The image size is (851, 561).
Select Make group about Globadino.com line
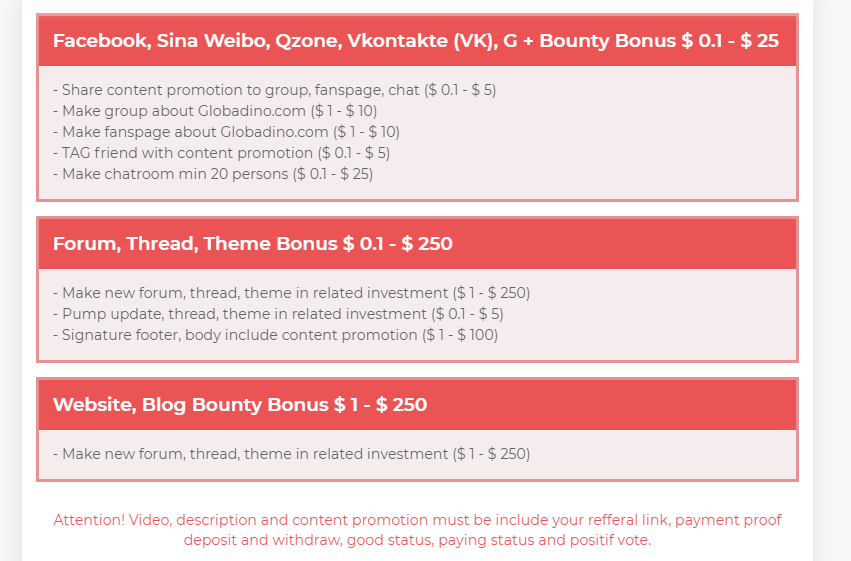coord(215,111)
